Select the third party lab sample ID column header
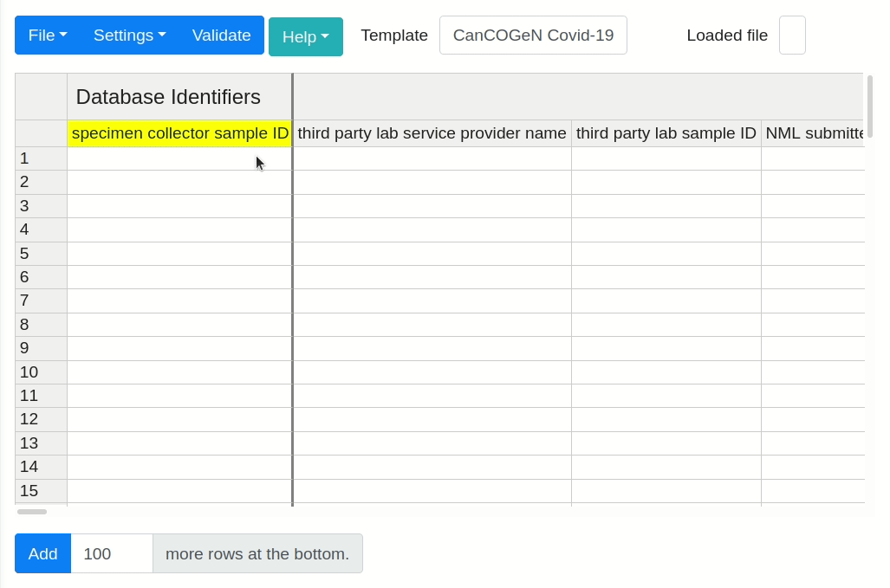Viewport: 890px width, 588px height. [666, 133]
